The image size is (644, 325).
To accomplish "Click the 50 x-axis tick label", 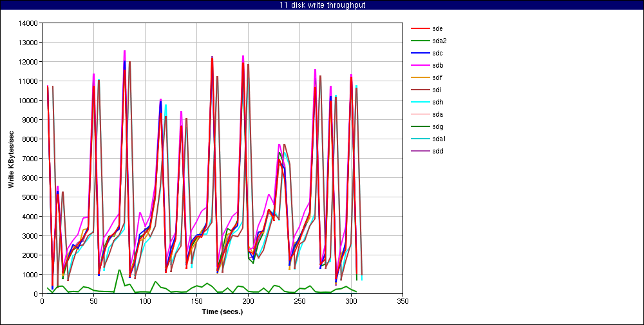I will click(93, 301).
